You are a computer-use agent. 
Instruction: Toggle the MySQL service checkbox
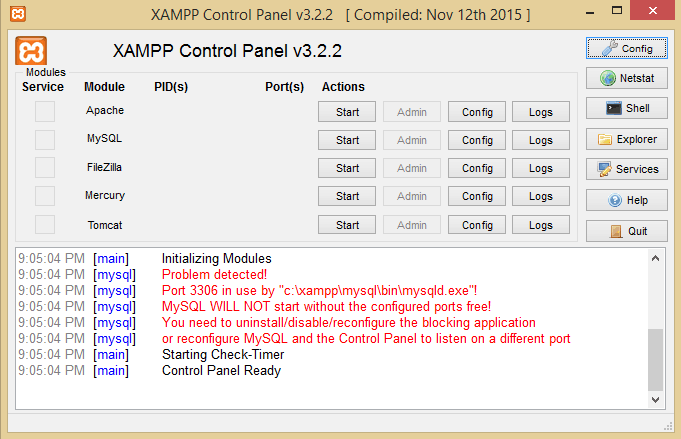click(x=45, y=140)
